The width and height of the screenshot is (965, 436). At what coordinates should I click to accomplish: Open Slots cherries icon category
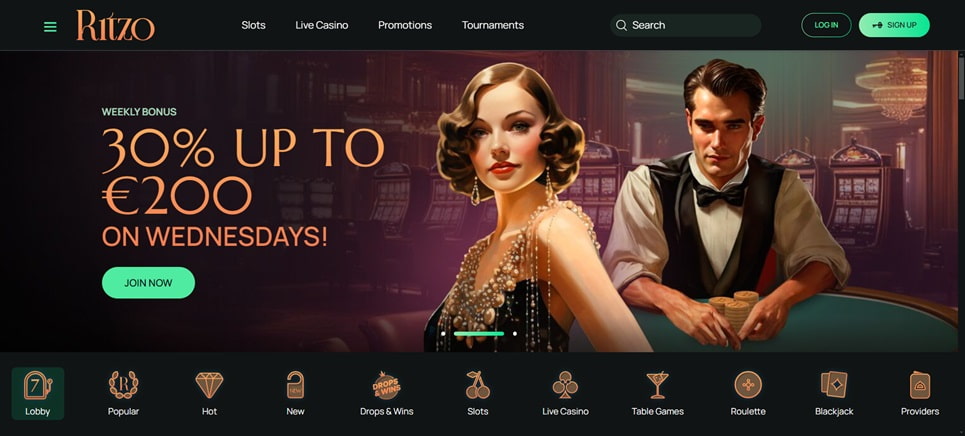pyautogui.click(x=478, y=386)
